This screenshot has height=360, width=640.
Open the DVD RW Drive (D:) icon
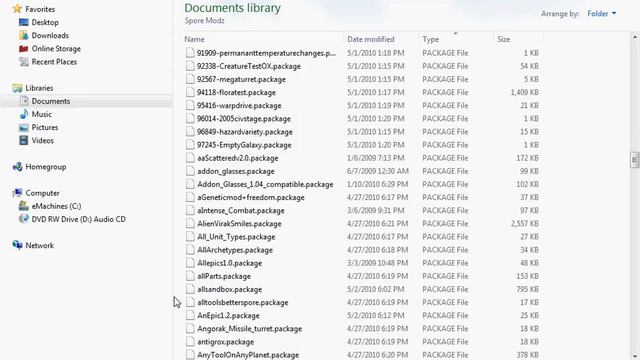[24, 219]
